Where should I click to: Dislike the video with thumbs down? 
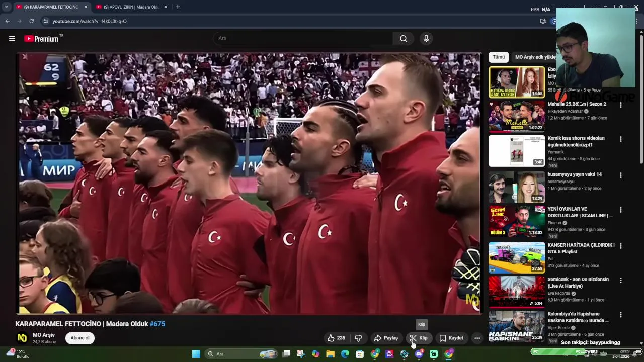tap(358, 338)
